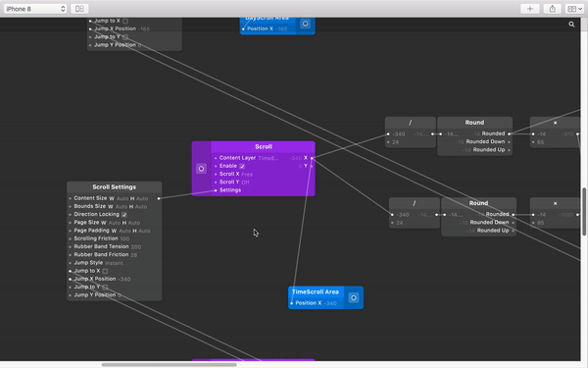Click Content Layer input in Scroll patch

click(x=237, y=158)
